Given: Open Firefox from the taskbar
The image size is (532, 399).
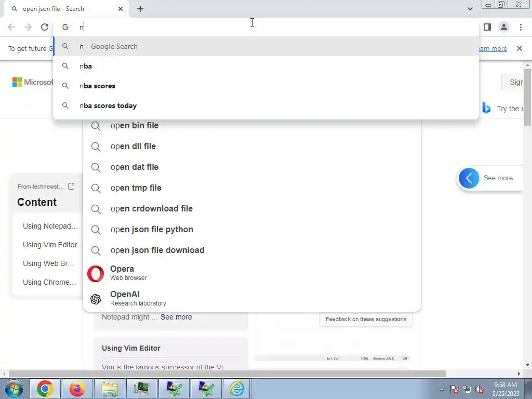Looking at the screenshot, I should pos(77,389).
